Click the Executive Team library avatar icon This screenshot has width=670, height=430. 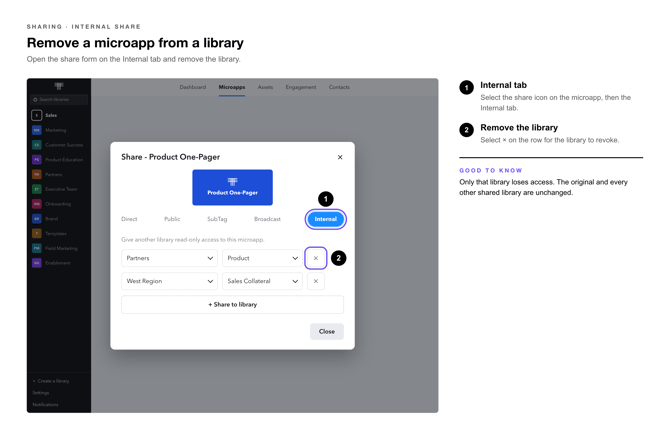37,189
